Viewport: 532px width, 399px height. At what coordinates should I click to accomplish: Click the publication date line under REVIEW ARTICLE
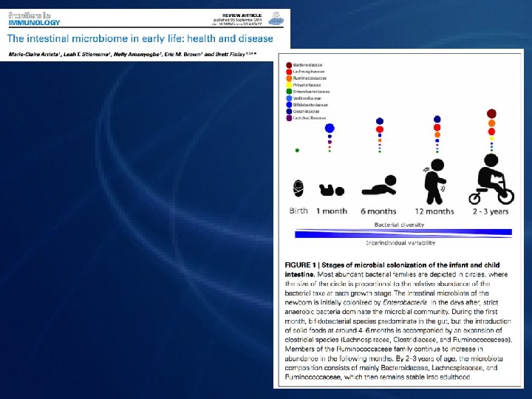[x=237, y=20]
